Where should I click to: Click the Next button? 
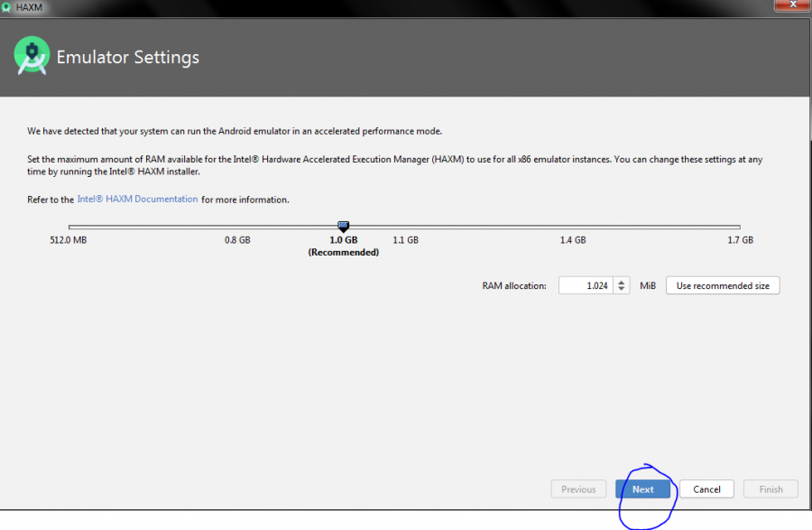[x=642, y=489]
